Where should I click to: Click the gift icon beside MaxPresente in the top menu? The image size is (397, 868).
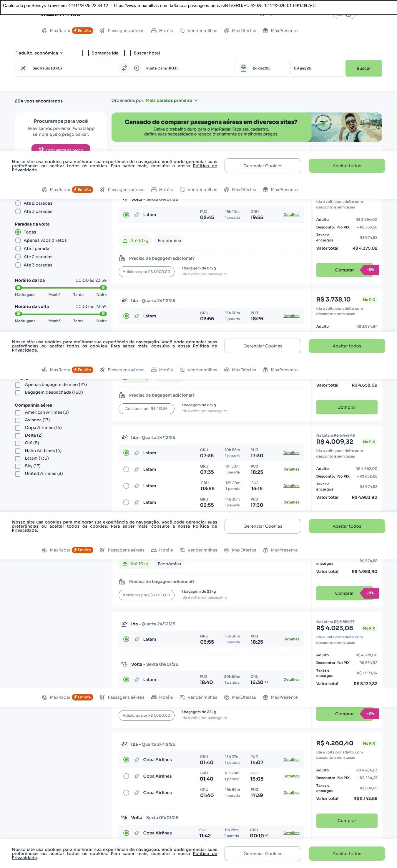point(265,31)
